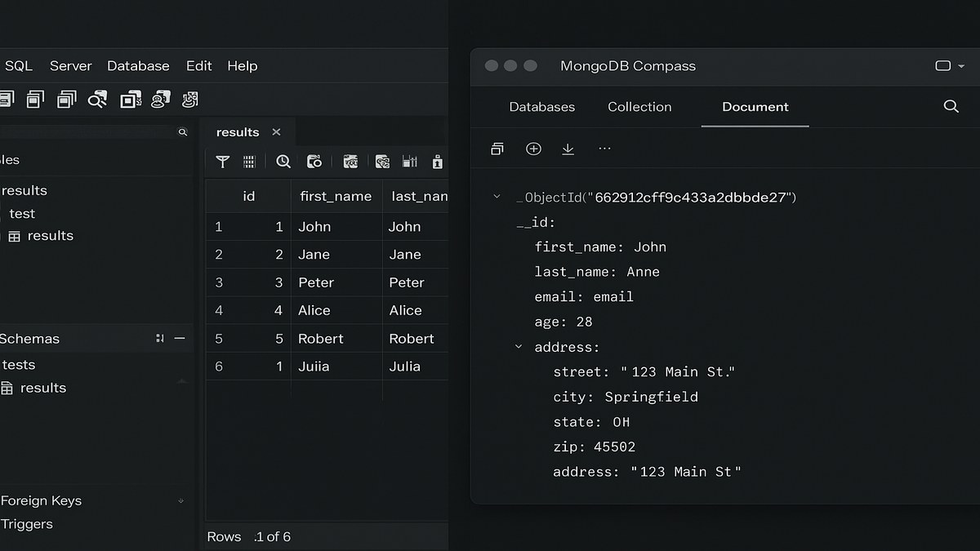Screen dimensions: 980x551
Task: Click Triggers in the left sidebar
Action: [27, 524]
